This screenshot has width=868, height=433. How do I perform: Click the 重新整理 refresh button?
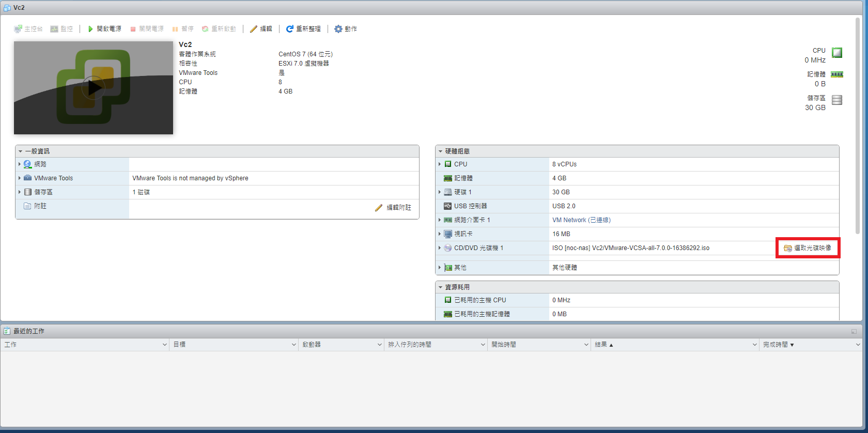tap(303, 29)
